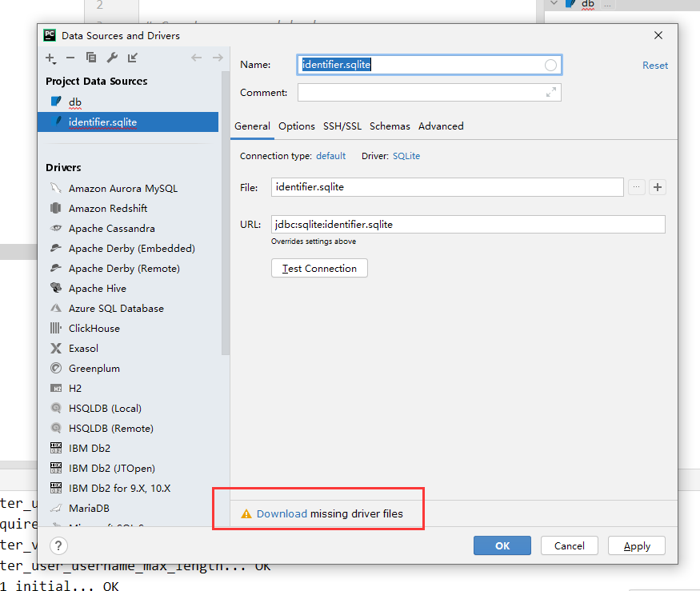700x591 pixels.
Task: Click the Azure SQL Database driver icon
Action: pyautogui.click(x=56, y=308)
